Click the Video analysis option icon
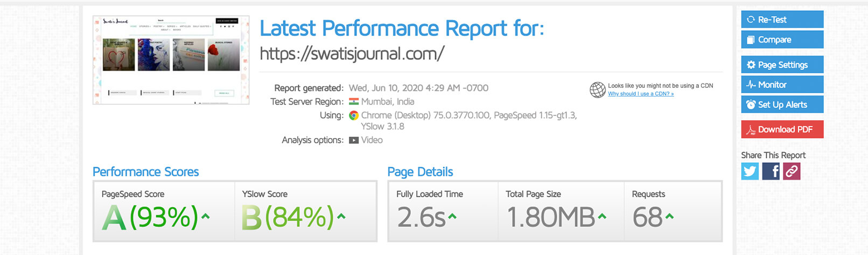This screenshot has width=868, height=255. 354,140
